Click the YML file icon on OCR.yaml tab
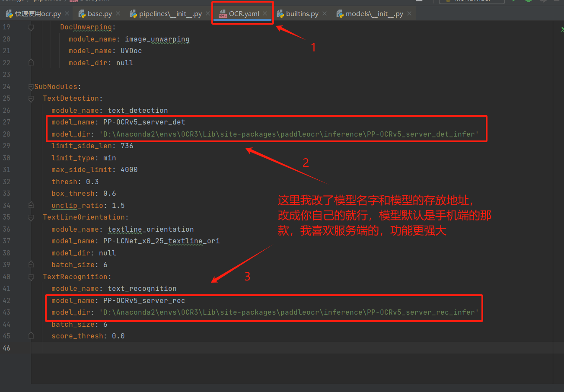564x392 pixels. (x=223, y=14)
